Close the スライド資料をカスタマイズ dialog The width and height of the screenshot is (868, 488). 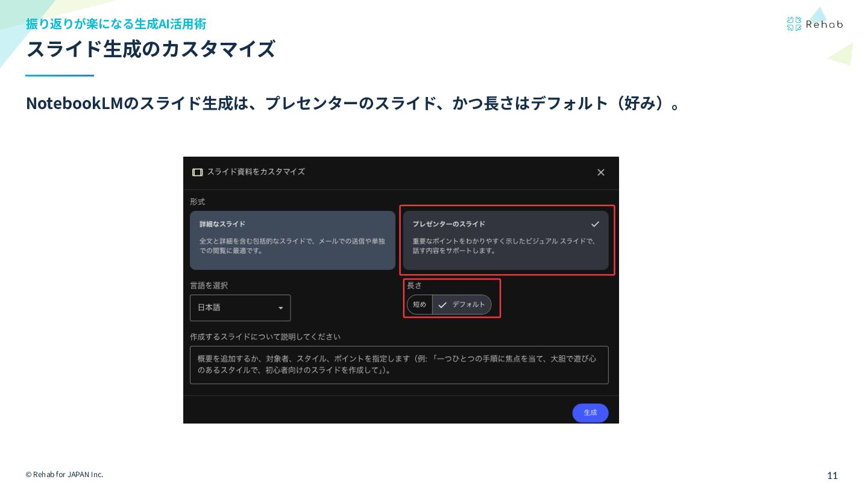tap(600, 172)
